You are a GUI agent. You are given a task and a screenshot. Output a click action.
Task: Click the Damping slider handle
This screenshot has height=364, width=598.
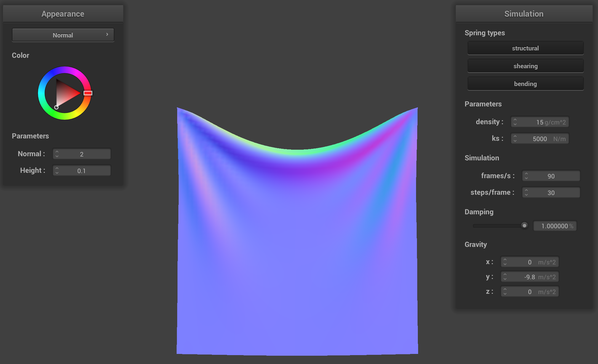tap(524, 226)
